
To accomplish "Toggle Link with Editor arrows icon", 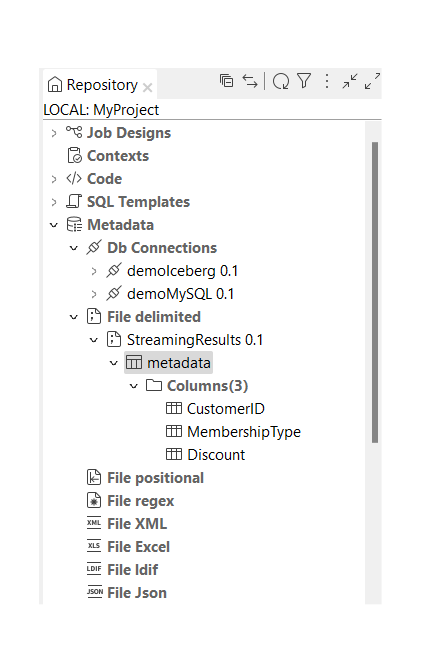I will point(250,81).
